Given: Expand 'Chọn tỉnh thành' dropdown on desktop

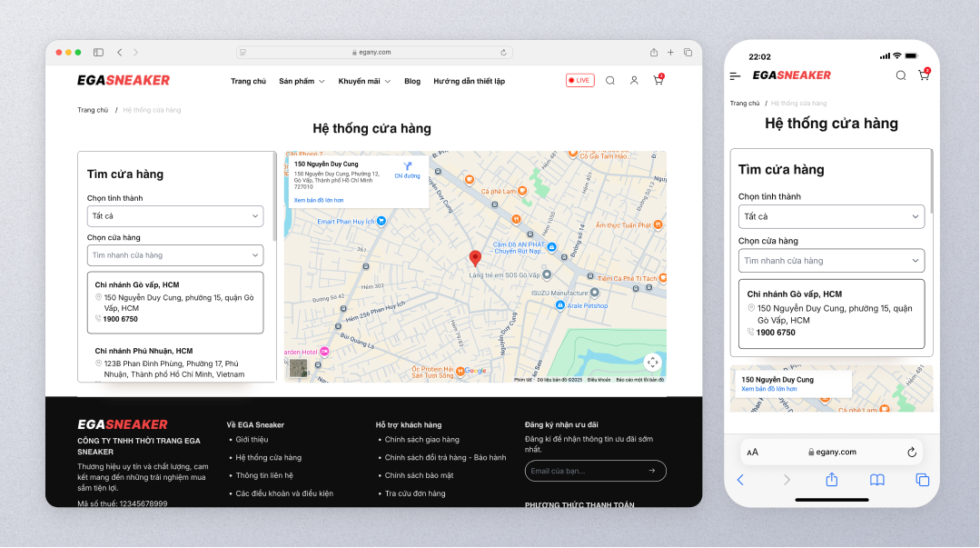Looking at the screenshot, I should [175, 216].
